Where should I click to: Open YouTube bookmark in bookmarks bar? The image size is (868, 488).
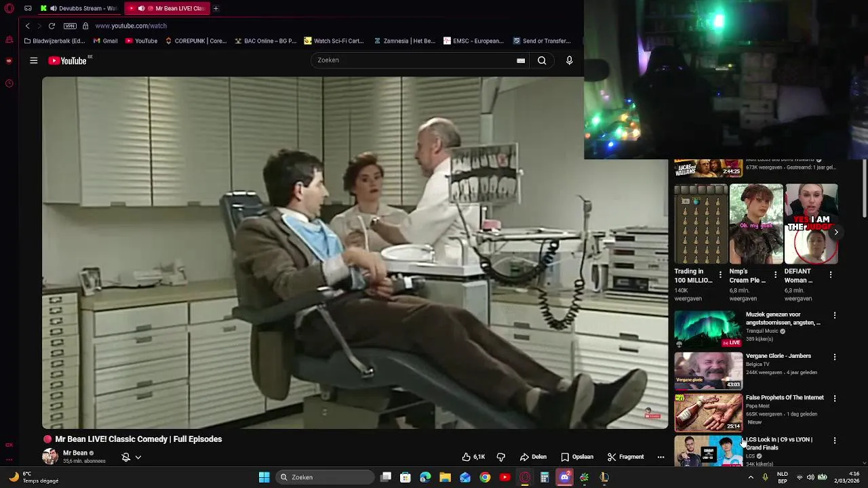(x=141, y=41)
